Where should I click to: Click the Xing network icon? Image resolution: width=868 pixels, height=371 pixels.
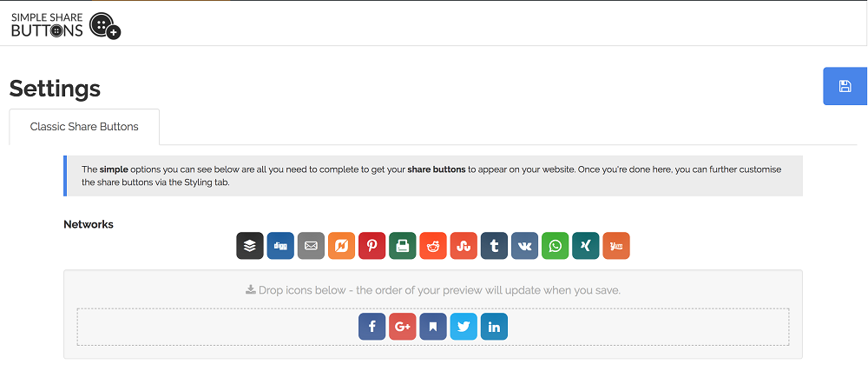click(x=586, y=246)
